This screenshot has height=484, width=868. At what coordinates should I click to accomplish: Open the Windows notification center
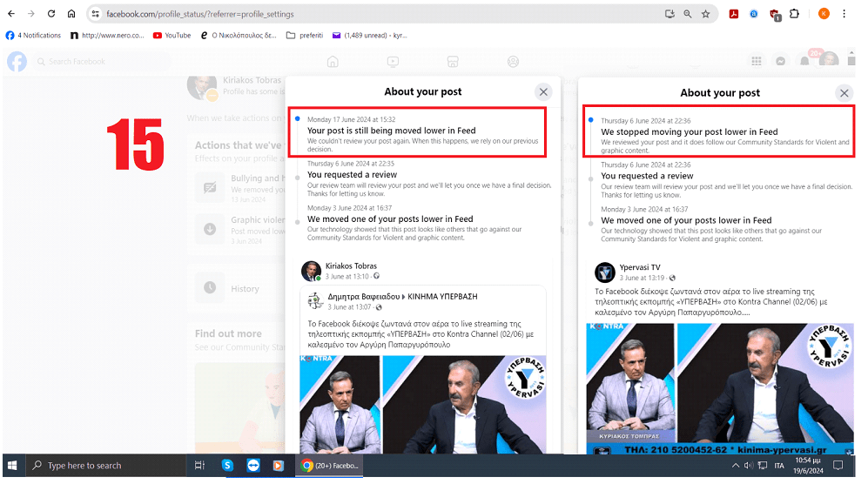click(838, 465)
